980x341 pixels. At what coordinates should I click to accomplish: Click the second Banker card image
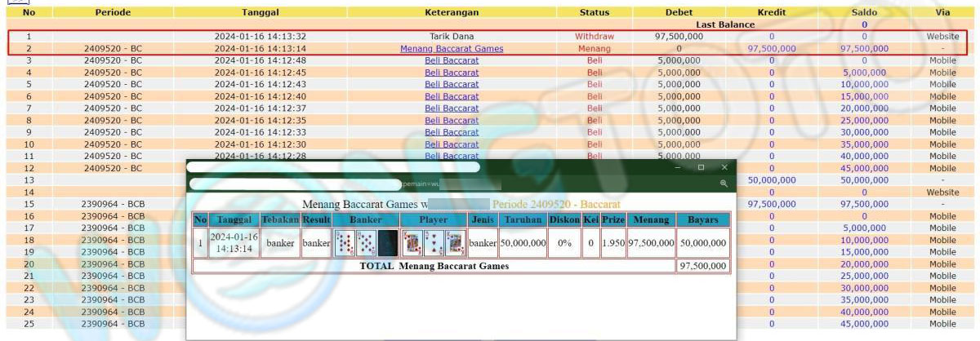point(366,242)
